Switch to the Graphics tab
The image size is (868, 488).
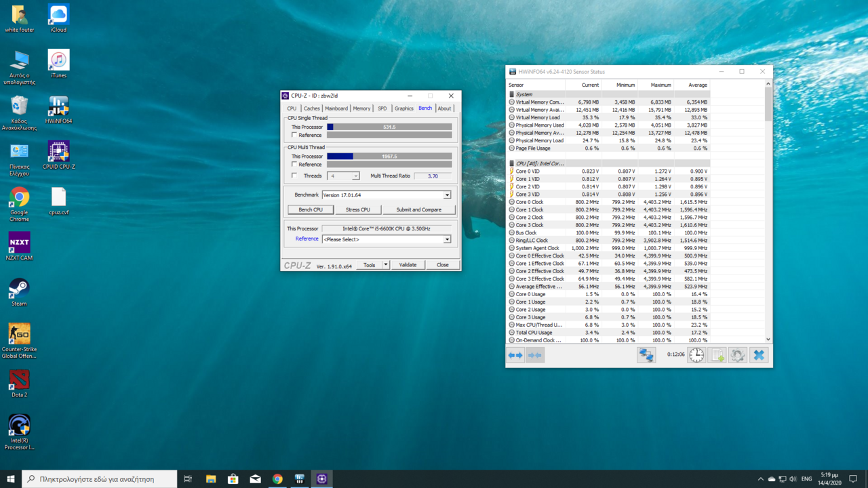click(x=404, y=108)
